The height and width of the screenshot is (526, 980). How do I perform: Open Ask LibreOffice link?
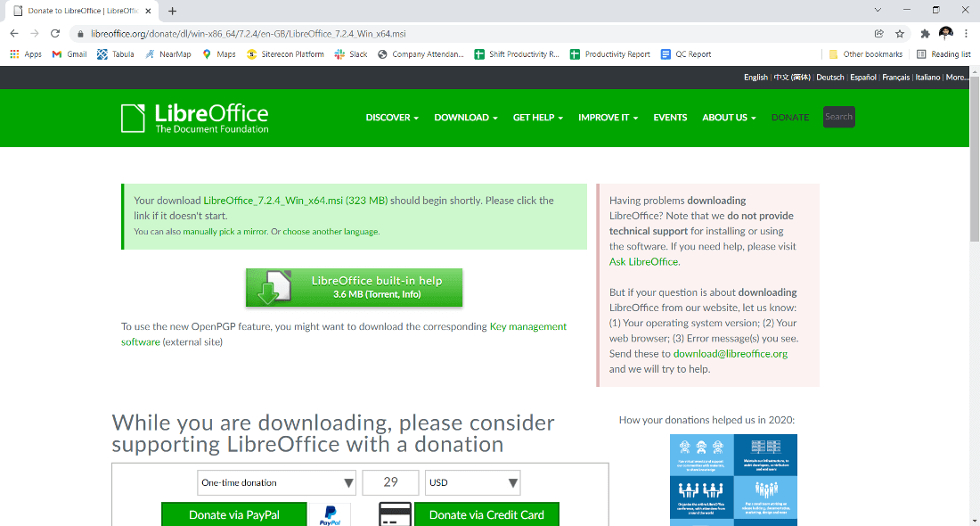point(644,262)
